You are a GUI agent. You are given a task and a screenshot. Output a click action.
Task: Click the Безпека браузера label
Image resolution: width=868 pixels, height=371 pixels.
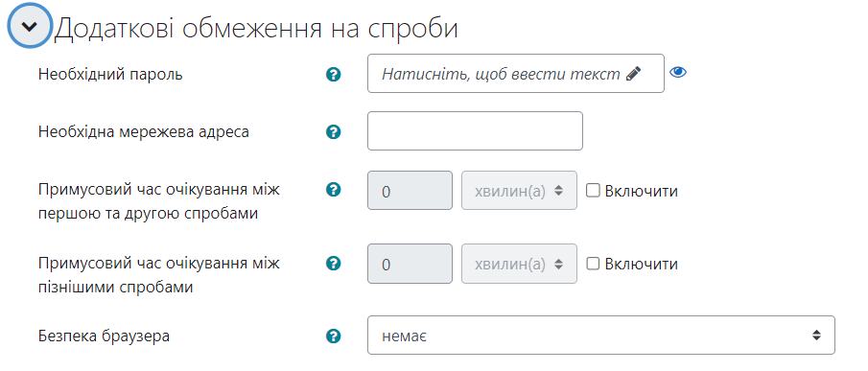[105, 336]
